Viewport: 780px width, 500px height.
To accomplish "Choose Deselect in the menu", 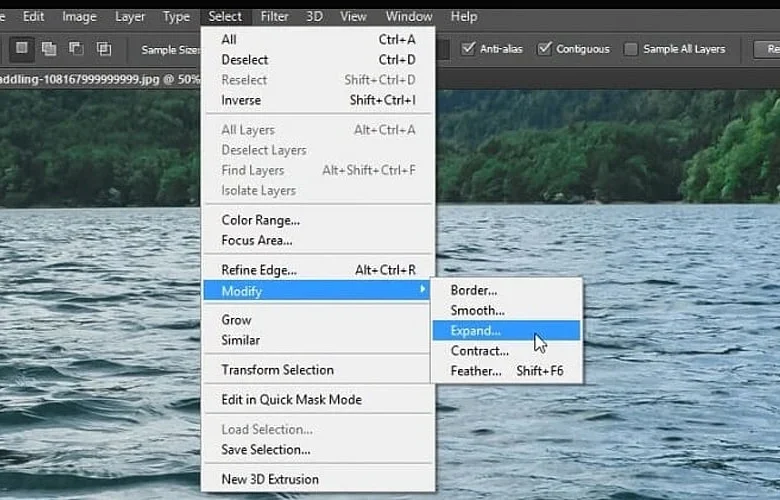I will [x=318, y=60].
